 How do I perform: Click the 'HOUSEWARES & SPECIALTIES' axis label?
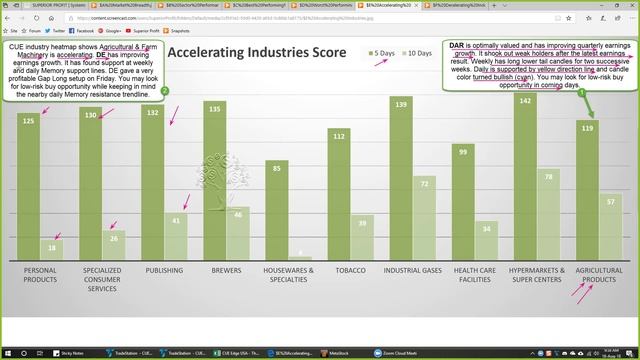(289, 275)
